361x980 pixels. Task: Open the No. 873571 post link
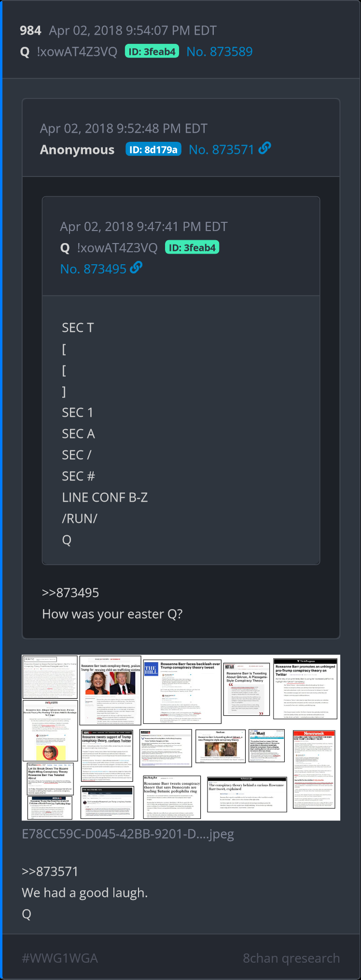pos(221,150)
